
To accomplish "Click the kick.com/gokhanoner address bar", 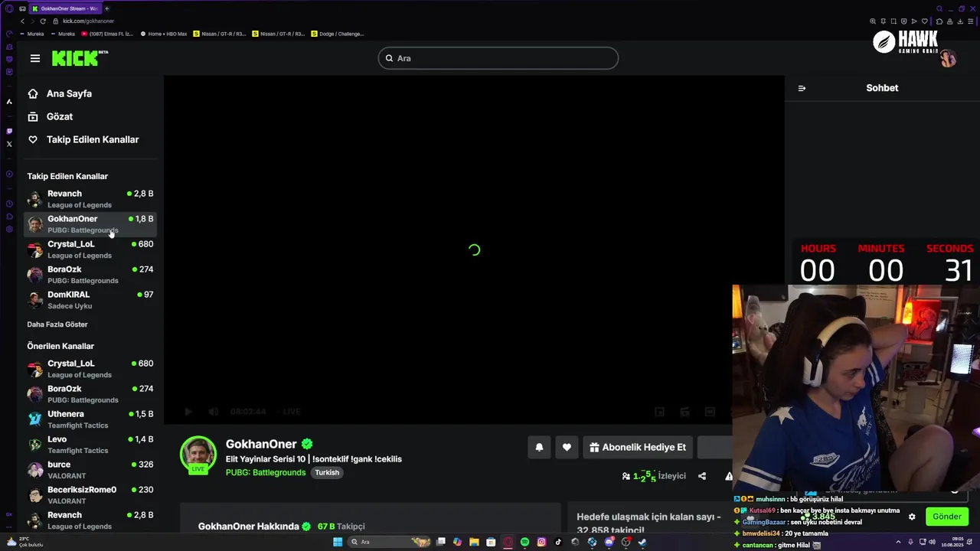I will coord(88,21).
